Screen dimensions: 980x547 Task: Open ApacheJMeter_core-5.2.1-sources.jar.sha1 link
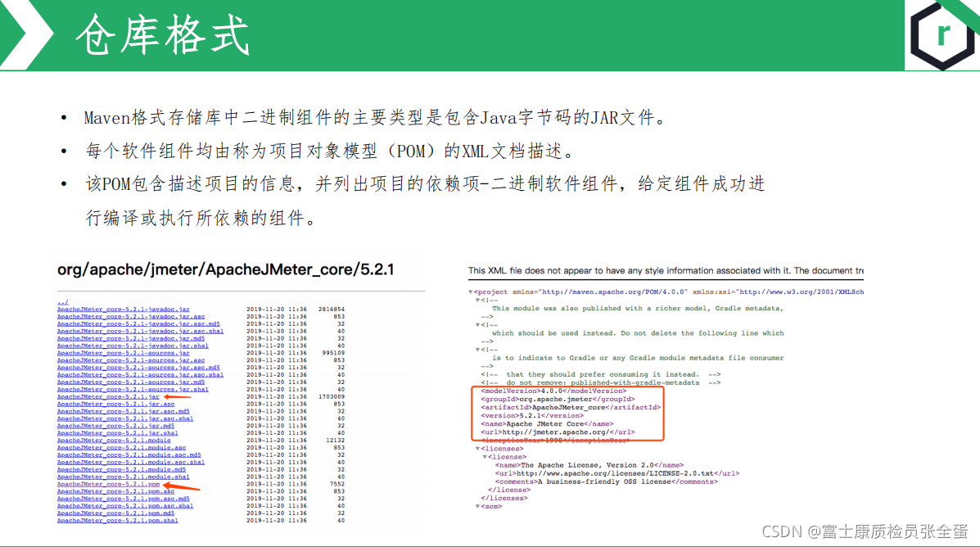pos(133,390)
